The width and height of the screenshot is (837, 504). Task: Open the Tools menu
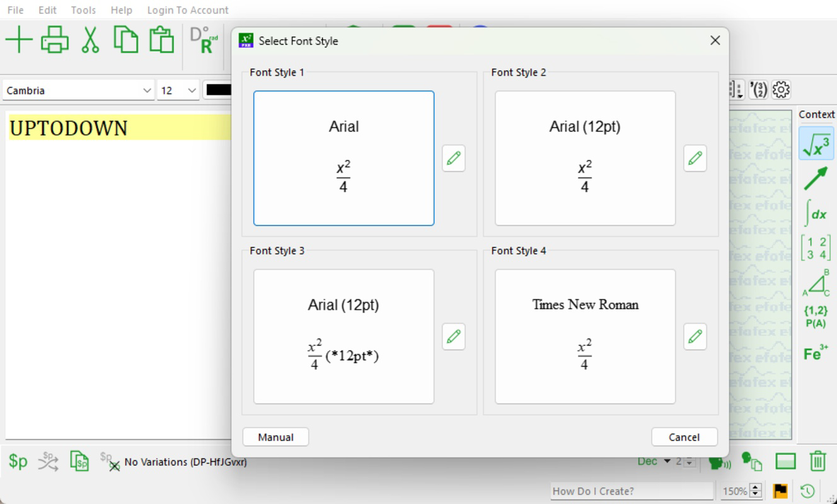pyautogui.click(x=83, y=10)
